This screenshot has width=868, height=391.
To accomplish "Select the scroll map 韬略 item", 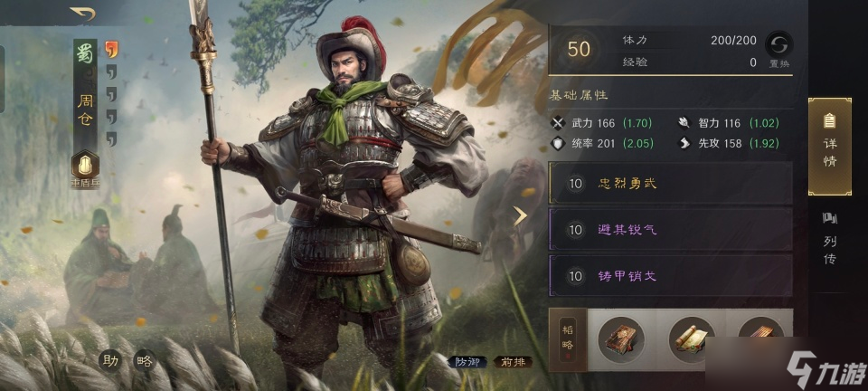I will coord(691,340).
